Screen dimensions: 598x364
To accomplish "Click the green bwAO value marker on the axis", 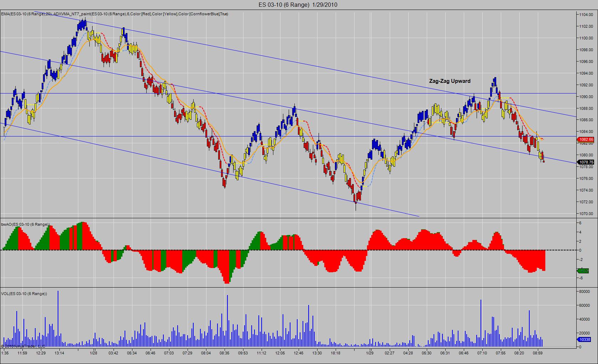I will 583,271.
